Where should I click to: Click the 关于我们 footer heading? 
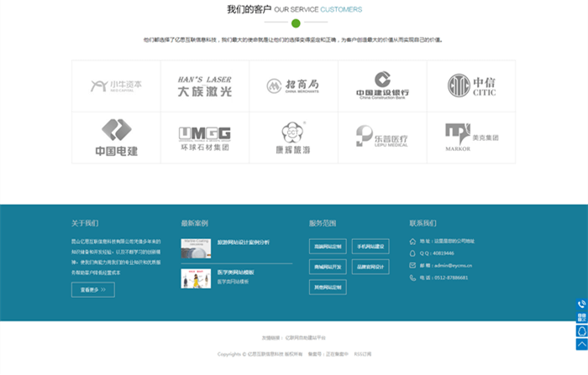click(85, 223)
